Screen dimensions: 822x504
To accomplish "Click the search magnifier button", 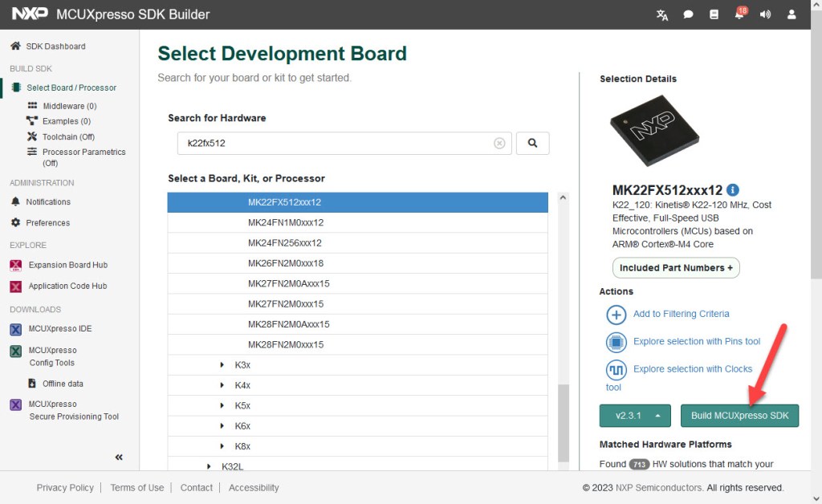I will [x=532, y=143].
